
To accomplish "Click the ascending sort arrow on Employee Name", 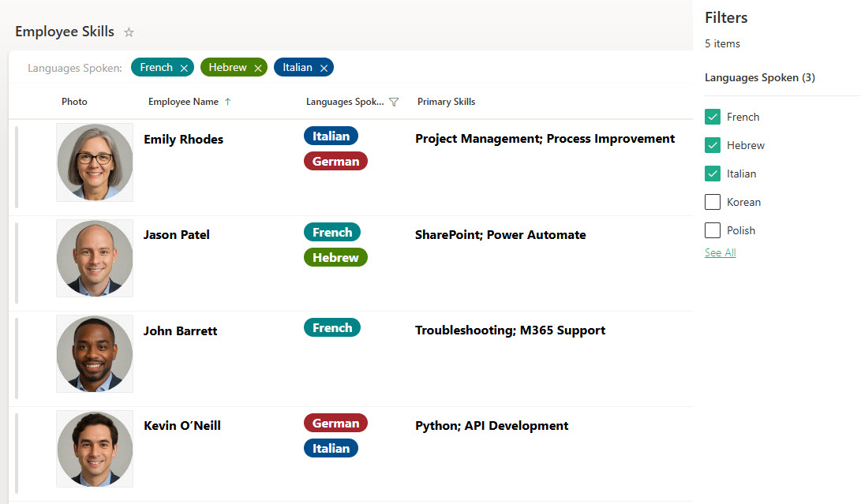I will click(x=227, y=101).
